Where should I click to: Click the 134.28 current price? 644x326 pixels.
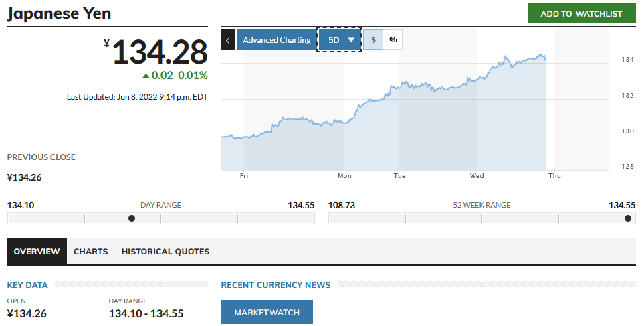pos(160,52)
